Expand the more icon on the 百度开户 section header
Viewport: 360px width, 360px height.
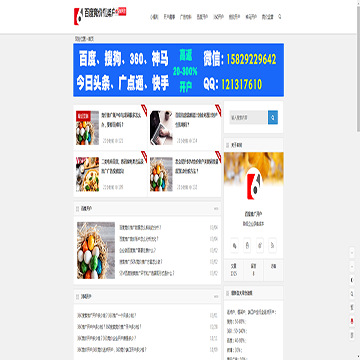216,209
